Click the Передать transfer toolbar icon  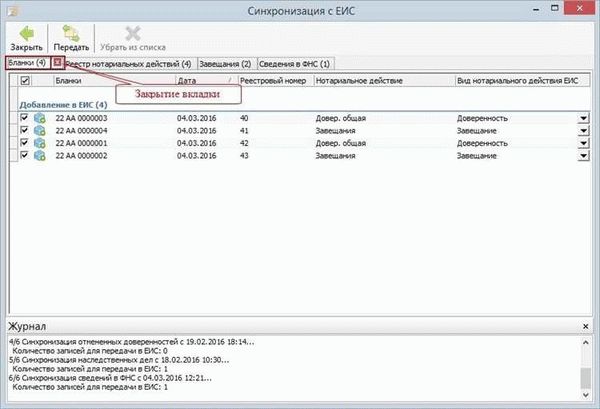[71, 33]
